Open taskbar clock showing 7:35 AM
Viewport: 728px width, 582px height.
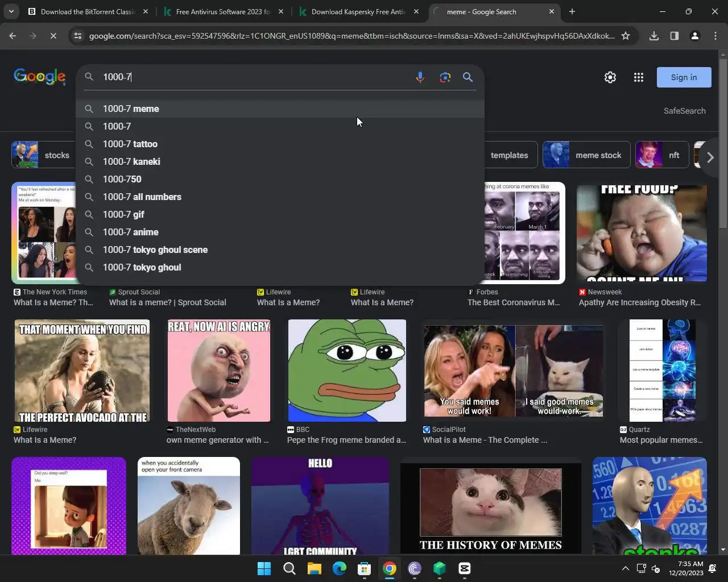click(686, 568)
